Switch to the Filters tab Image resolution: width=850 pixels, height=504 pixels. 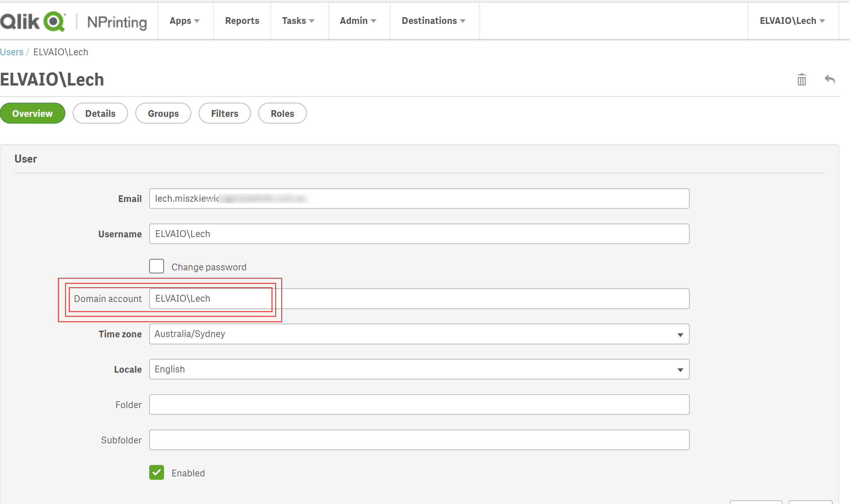coord(225,113)
